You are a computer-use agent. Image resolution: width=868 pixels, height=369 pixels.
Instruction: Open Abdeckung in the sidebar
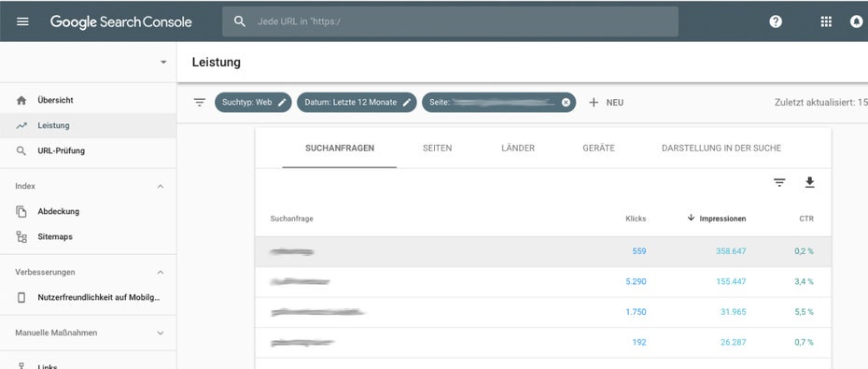[x=88, y=211]
